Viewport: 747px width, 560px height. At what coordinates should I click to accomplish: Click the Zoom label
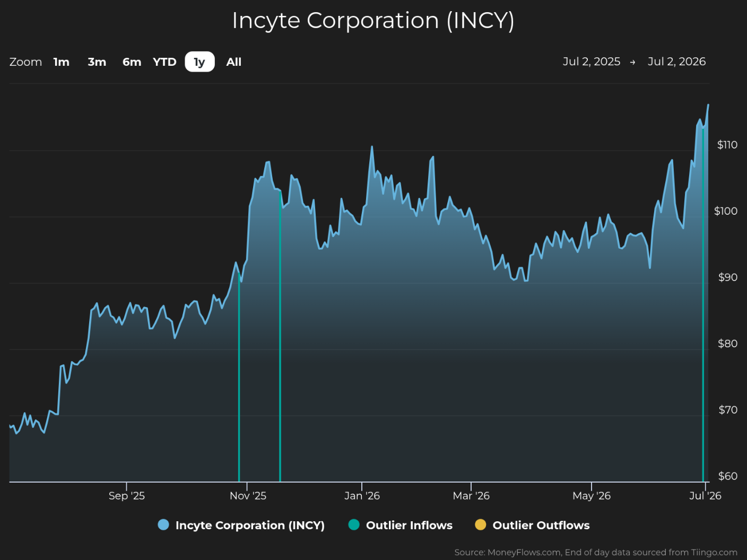tap(25, 62)
